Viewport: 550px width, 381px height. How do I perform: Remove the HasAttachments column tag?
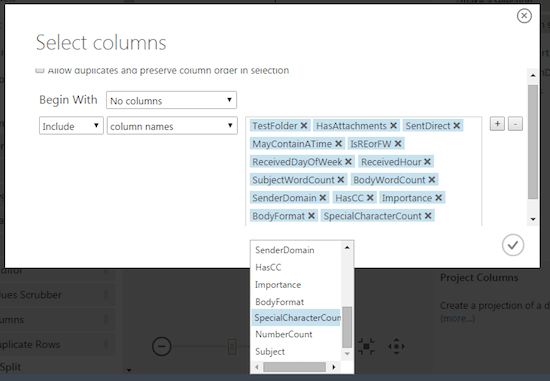393,126
